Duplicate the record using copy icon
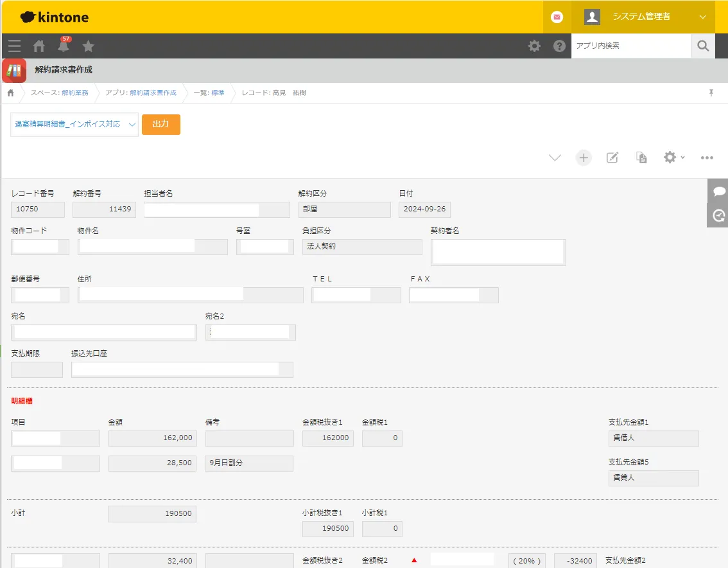The height and width of the screenshot is (568, 728). click(x=641, y=157)
